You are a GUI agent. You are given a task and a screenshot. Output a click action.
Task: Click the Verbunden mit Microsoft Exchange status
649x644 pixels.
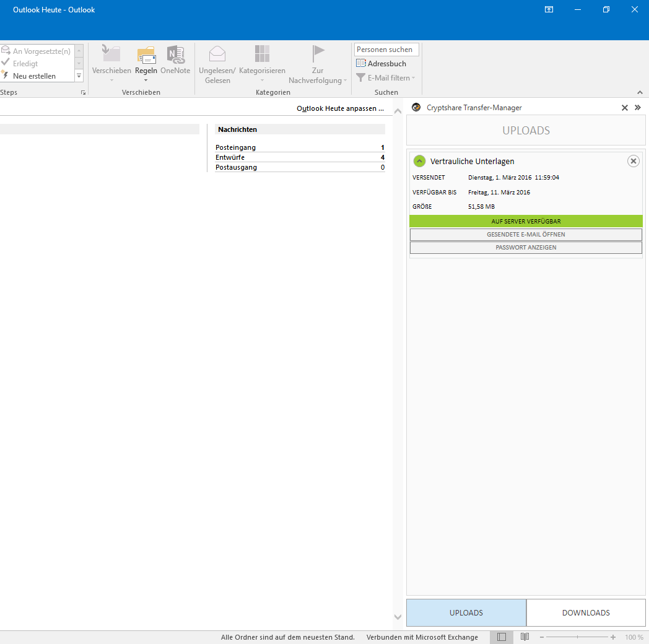422,637
